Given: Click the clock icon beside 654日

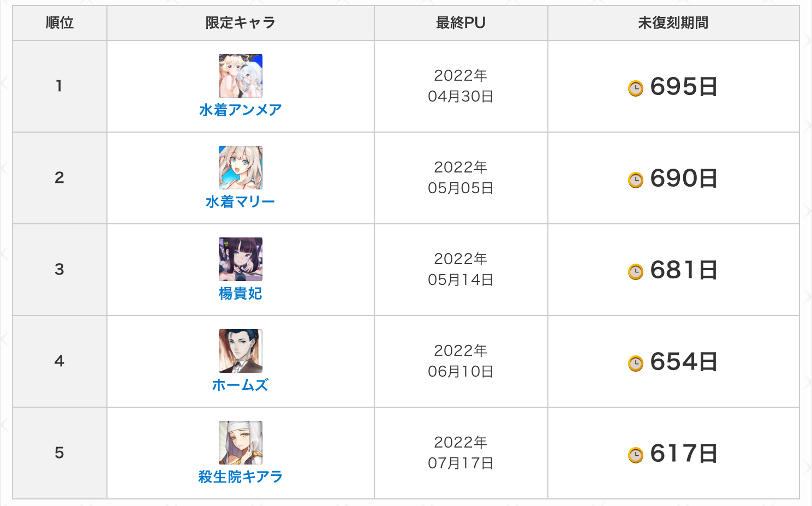Looking at the screenshot, I should pyautogui.click(x=636, y=364).
